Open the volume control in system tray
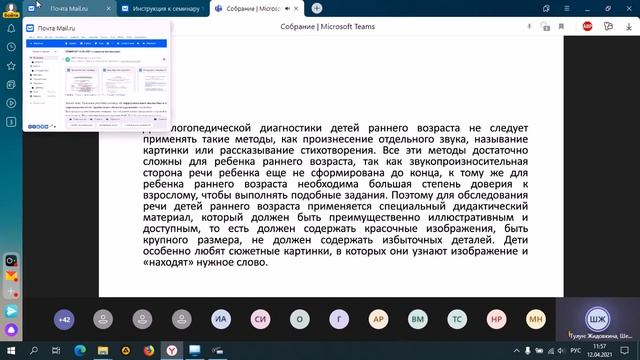Viewport: 640px width, 360px height. tap(561, 351)
